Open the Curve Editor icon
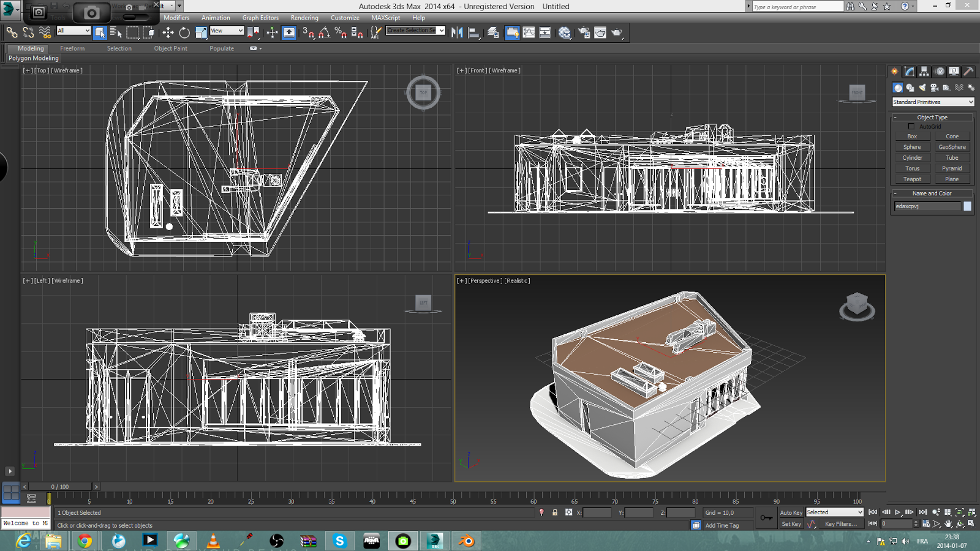 529,32
